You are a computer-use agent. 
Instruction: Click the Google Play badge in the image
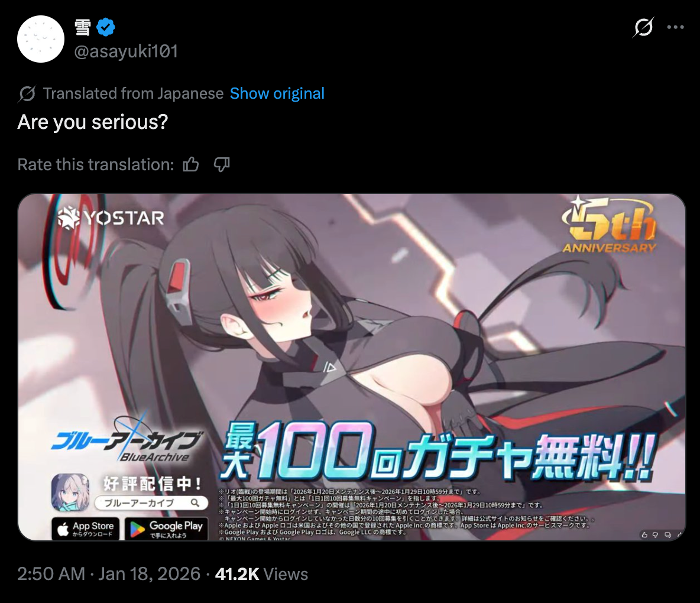tap(167, 529)
